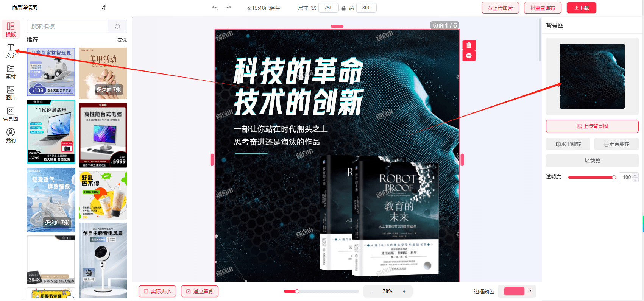The width and height of the screenshot is (644, 301).
Task: Click the 实际大小 actual size button
Action: tap(157, 292)
